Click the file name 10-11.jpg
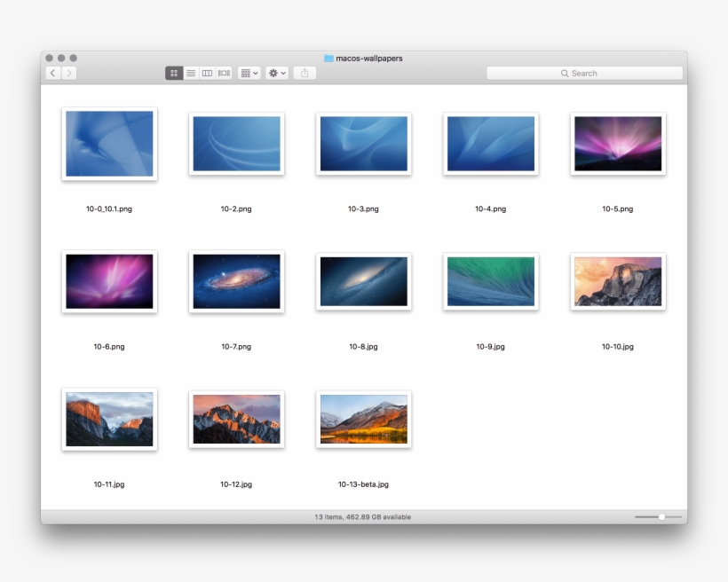This screenshot has height=582, width=728. (109, 484)
